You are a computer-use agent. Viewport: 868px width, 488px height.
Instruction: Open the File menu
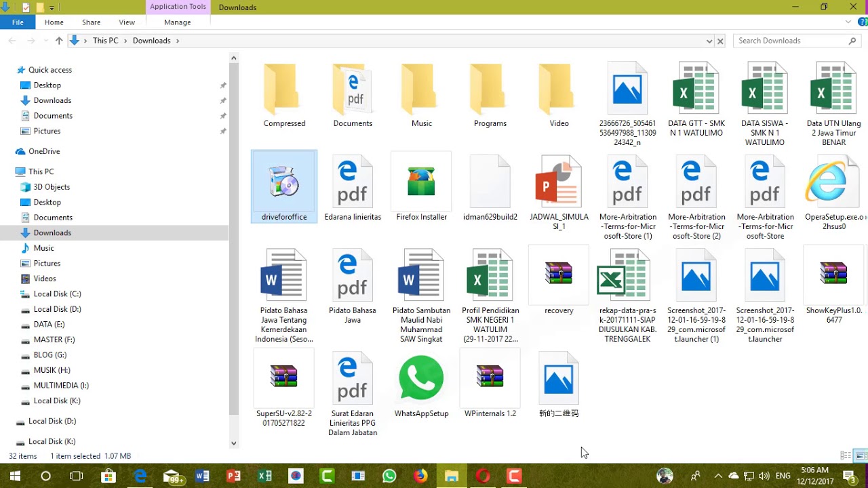point(18,22)
